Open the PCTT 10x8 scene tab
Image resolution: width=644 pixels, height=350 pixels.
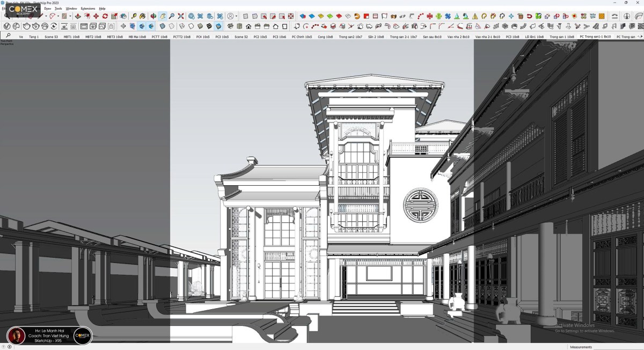click(159, 37)
